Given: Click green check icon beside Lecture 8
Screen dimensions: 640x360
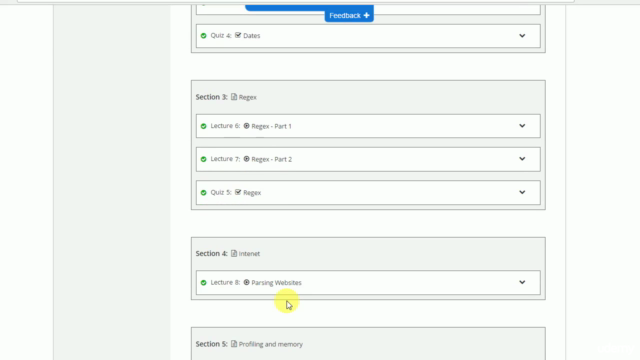Looking at the screenshot, I should coord(203,282).
